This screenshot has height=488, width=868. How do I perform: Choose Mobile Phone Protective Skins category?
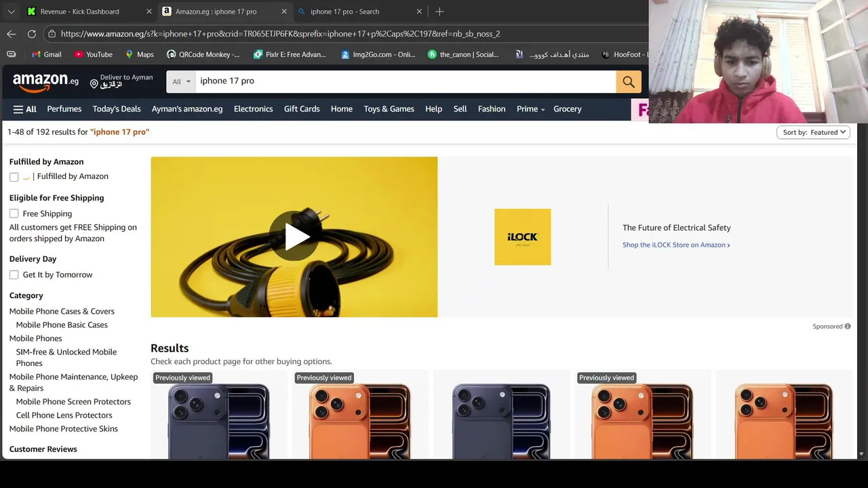[x=64, y=429]
